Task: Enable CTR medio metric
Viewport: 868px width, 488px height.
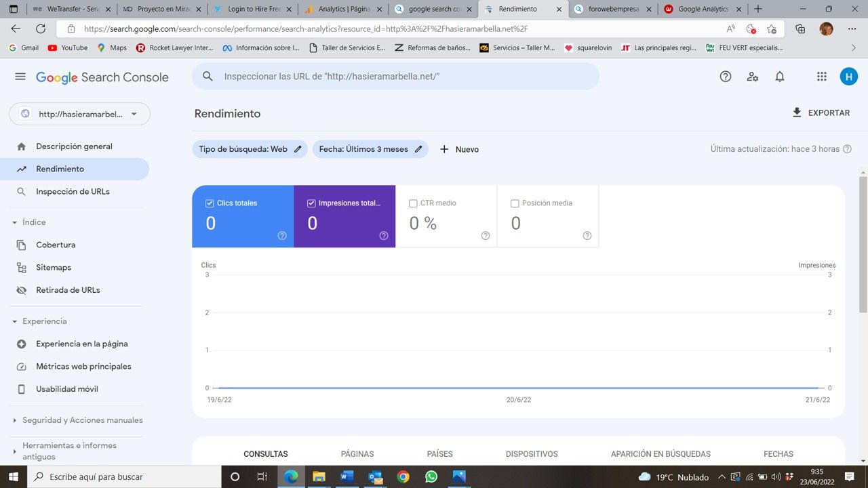Action: 413,203
